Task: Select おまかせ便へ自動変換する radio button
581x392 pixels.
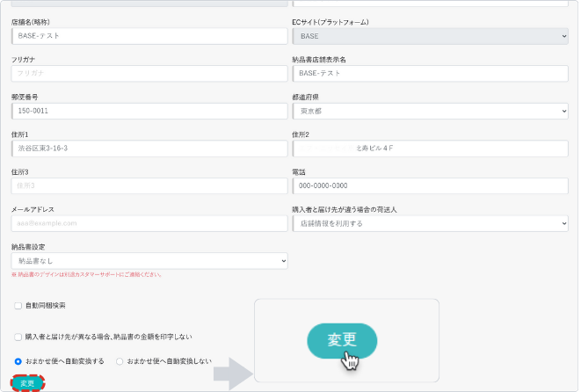Action: tap(18, 361)
